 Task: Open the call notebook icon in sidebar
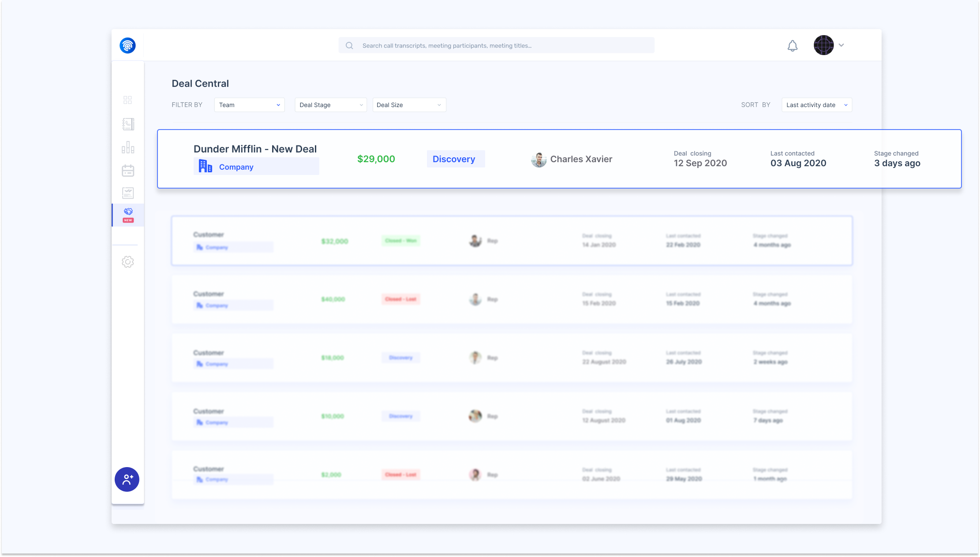(x=128, y=124)
